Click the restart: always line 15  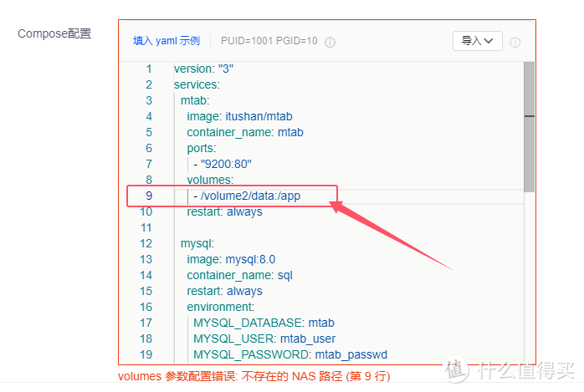224,291
